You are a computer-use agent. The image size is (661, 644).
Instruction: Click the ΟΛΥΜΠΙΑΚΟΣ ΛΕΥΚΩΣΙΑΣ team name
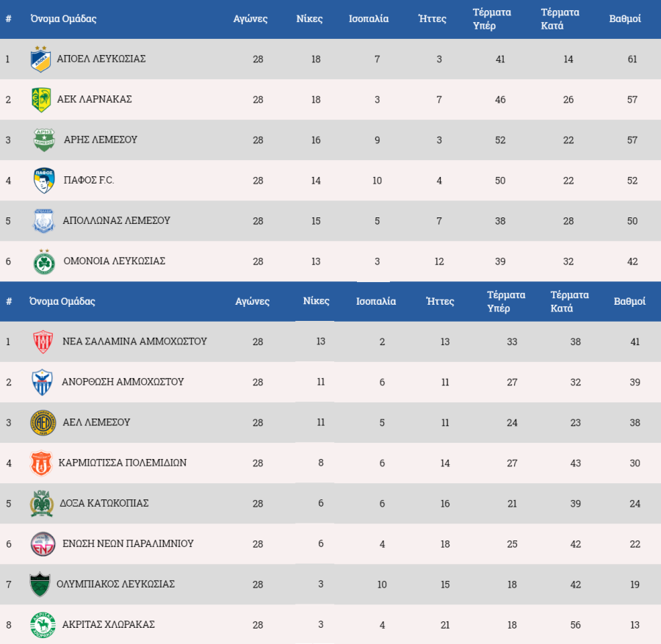pyautogui.click(x=115, y=584)
